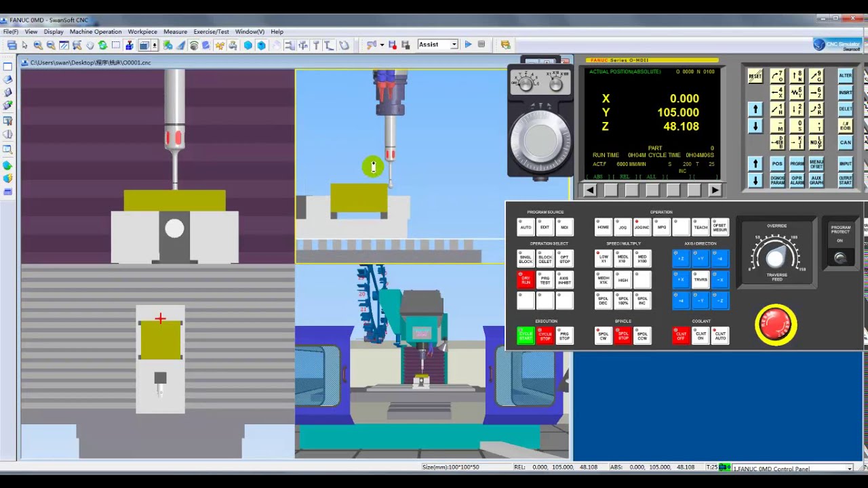
Task: Click the left arrow soft key under the CRT
Action: (589, 190)
